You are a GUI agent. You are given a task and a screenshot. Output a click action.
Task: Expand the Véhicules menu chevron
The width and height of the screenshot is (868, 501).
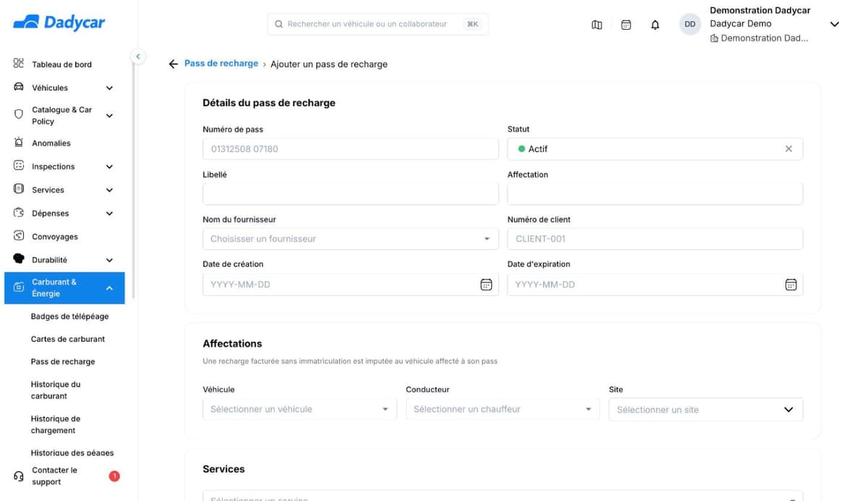pyautogui.click(x=109, y=88)
